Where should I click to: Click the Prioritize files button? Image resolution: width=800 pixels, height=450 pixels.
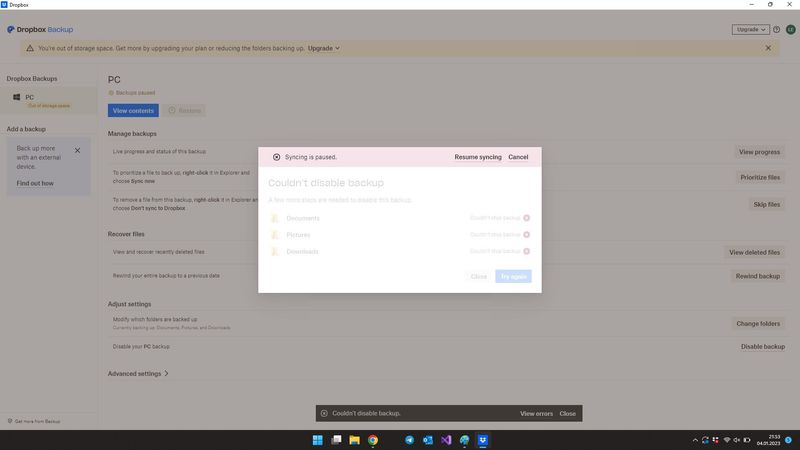[x=760, y=178]
